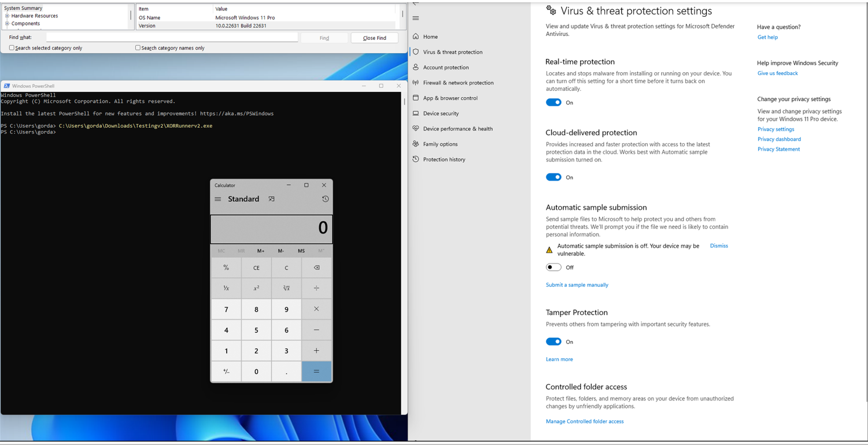Click Calculator C clear button
This screenshot has width=868, height=445.
(x=286, y=268)
